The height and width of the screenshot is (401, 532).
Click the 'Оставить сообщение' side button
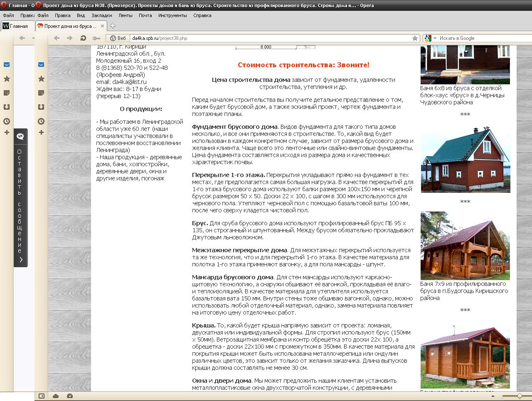tap(20, 197)
